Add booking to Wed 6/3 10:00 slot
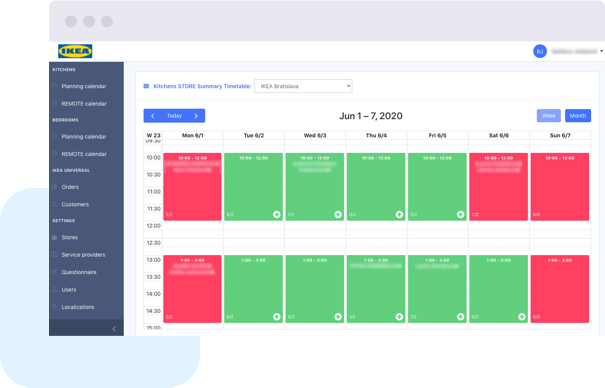Screen dimensions: 605x388 point(338,214)
